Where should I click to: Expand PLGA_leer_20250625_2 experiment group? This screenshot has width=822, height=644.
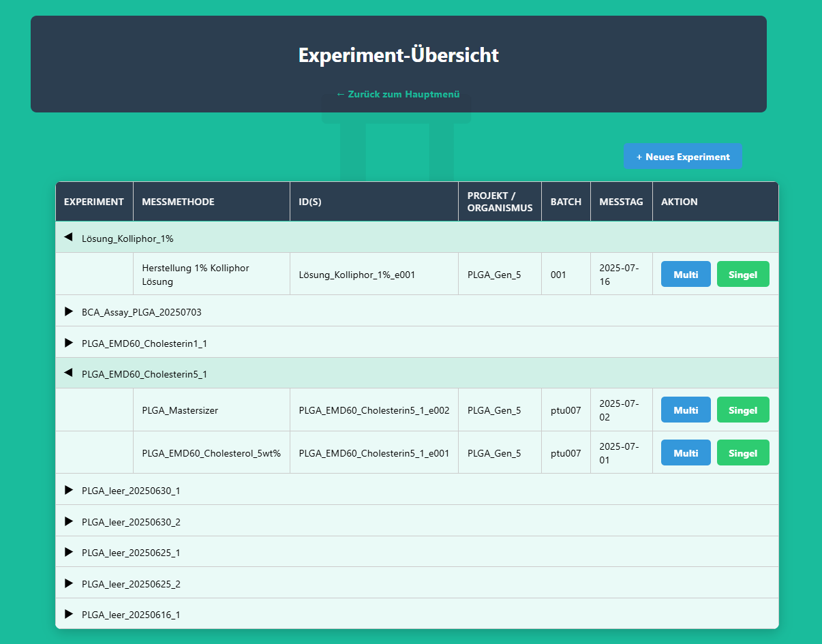pos(68,583)
